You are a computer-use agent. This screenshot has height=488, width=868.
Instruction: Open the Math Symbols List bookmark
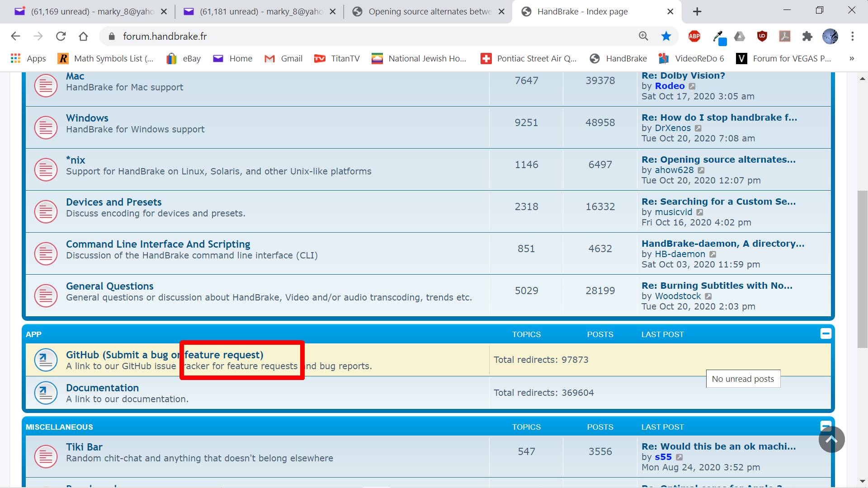(x=106, y=58)
